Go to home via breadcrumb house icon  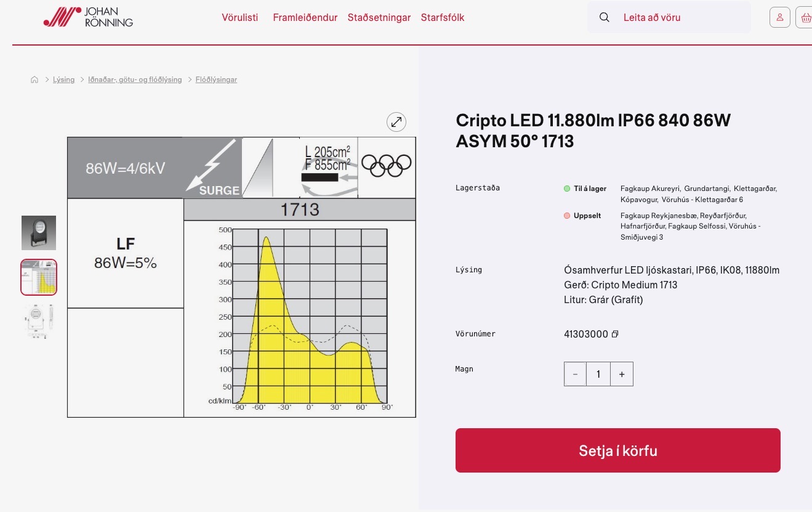[34, 79]
